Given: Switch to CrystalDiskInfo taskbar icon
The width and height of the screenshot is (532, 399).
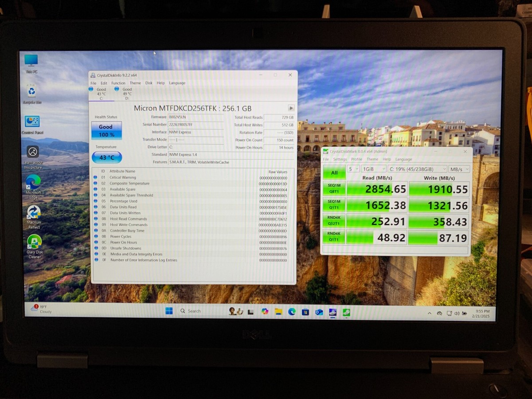Looking at the screenshot, I should (x=332, y=312).
